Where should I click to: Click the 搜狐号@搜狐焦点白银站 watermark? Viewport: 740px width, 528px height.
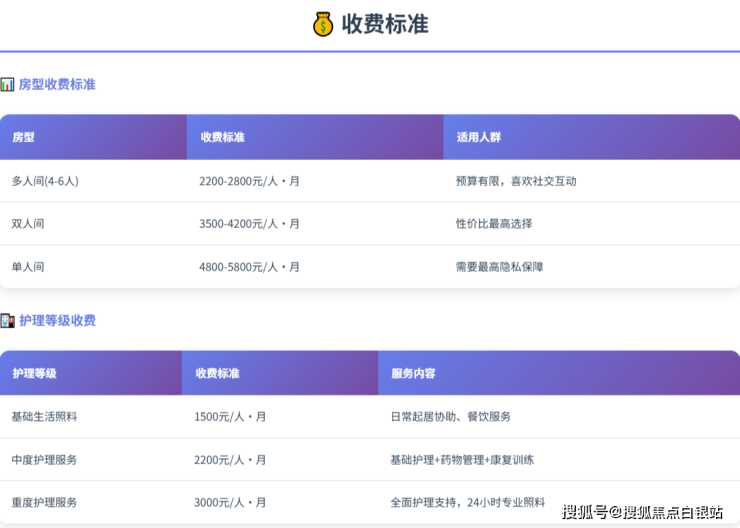[x=642, y=512]
